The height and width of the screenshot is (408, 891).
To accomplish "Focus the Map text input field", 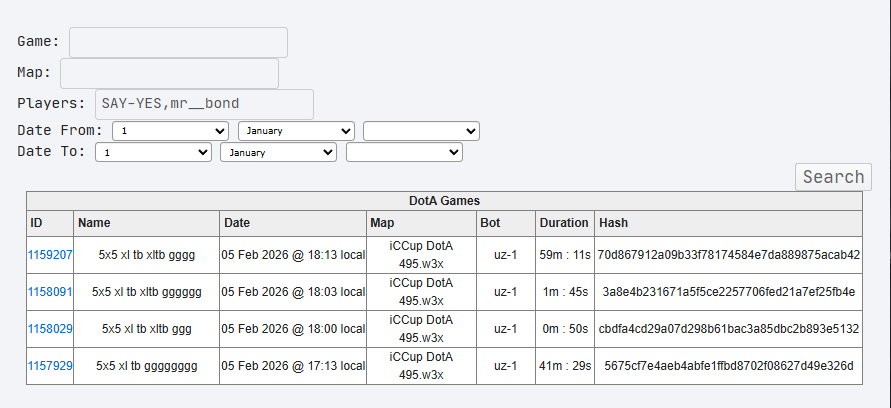I will (x=169, y=73).
